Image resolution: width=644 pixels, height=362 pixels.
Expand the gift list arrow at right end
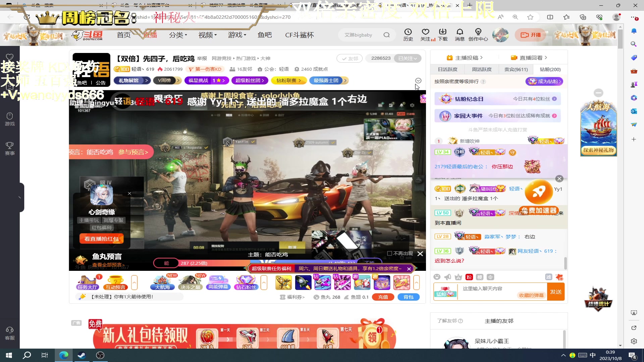click(x=417, y=283)
